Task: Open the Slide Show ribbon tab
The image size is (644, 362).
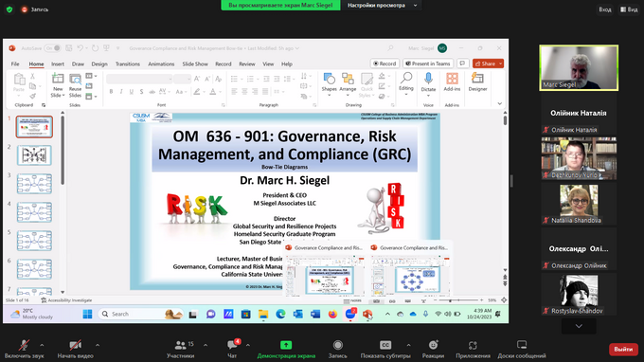Action: tap(195, 64)
